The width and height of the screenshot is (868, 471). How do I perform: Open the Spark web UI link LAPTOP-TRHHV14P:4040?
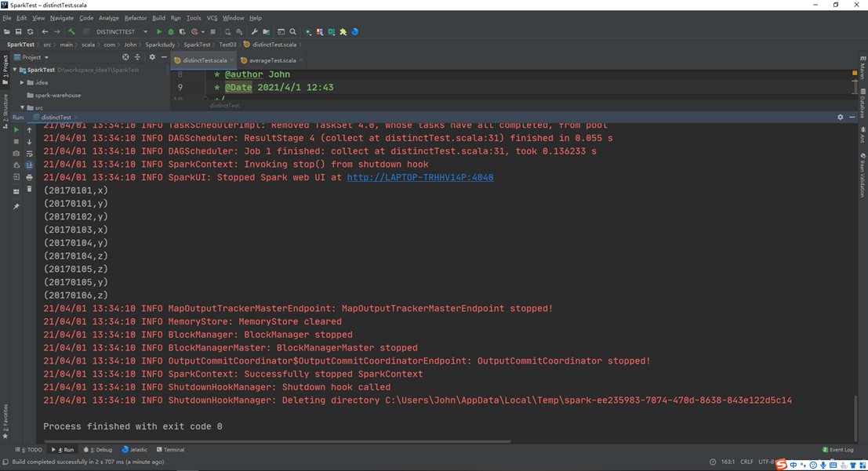point(420,178)
